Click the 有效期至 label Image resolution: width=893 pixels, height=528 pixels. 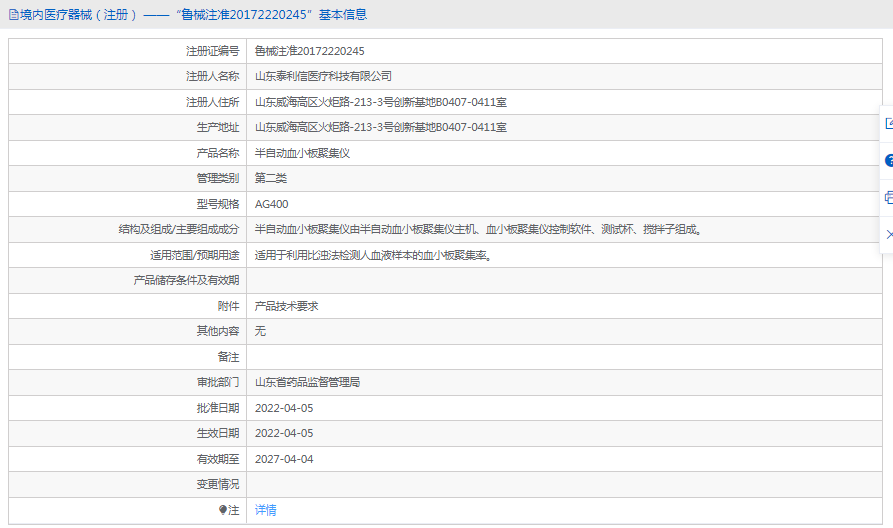click(218, 459)
